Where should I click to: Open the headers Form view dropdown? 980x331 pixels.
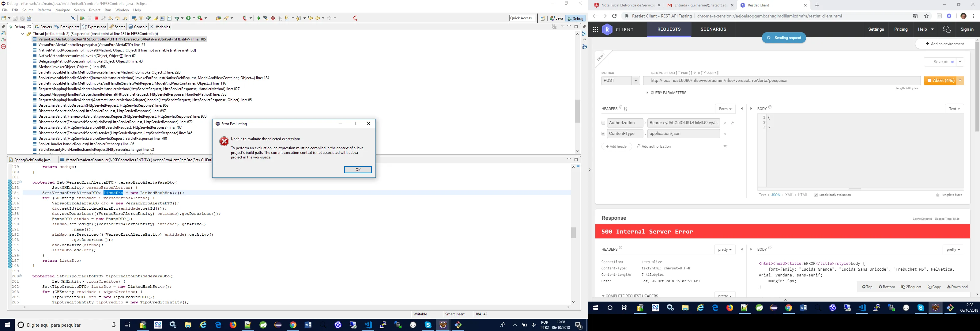tap(725, 109)
